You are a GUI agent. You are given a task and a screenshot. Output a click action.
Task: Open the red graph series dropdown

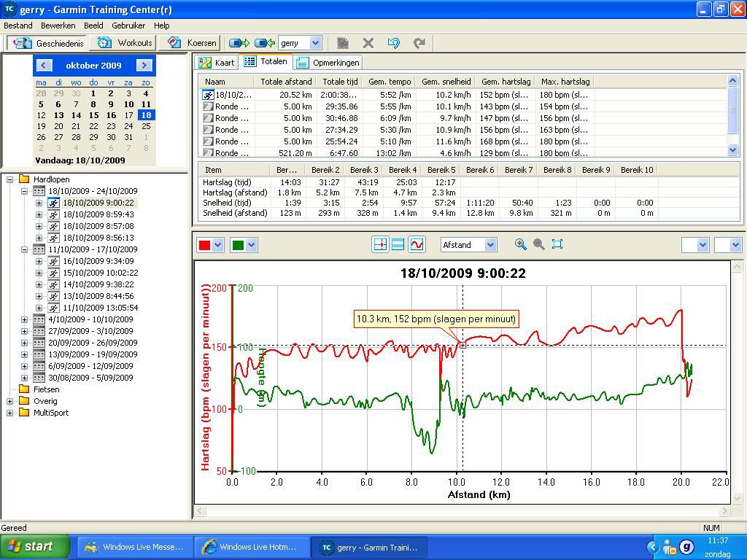217,245
